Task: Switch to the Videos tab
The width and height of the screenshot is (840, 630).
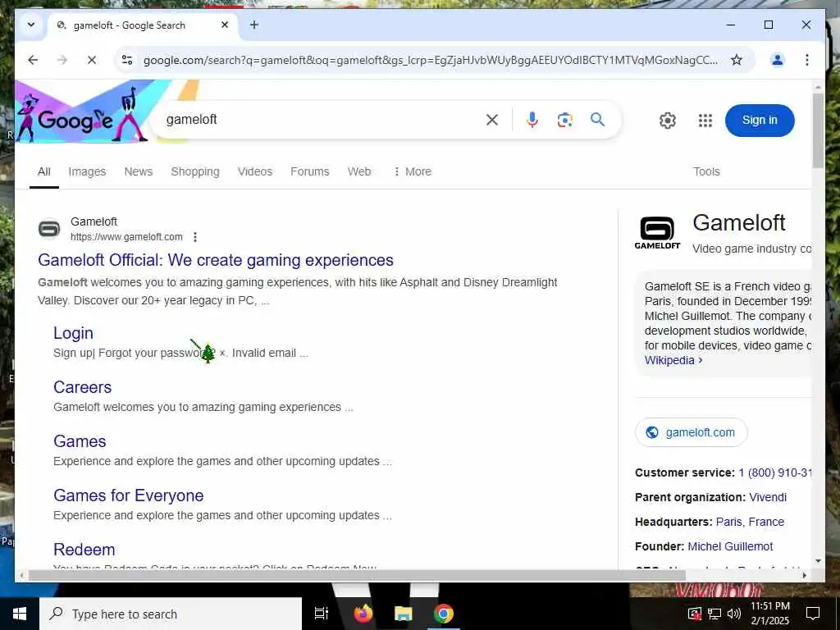Action: click(255, 171)
